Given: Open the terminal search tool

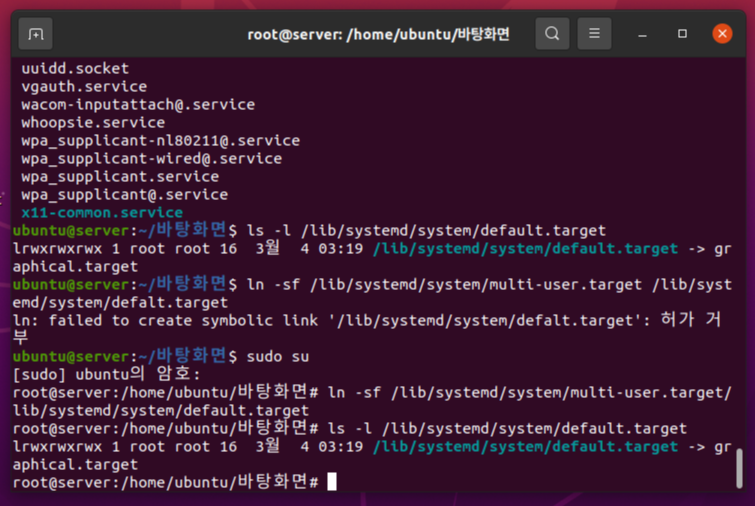Looking at the screenshot, I should click(552, 34).
